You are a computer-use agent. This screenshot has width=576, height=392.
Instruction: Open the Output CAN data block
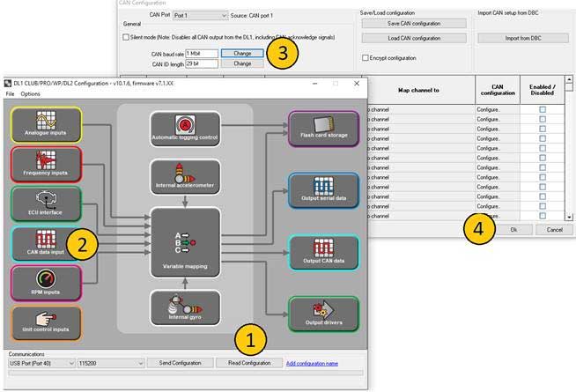[x=323, y=252]
